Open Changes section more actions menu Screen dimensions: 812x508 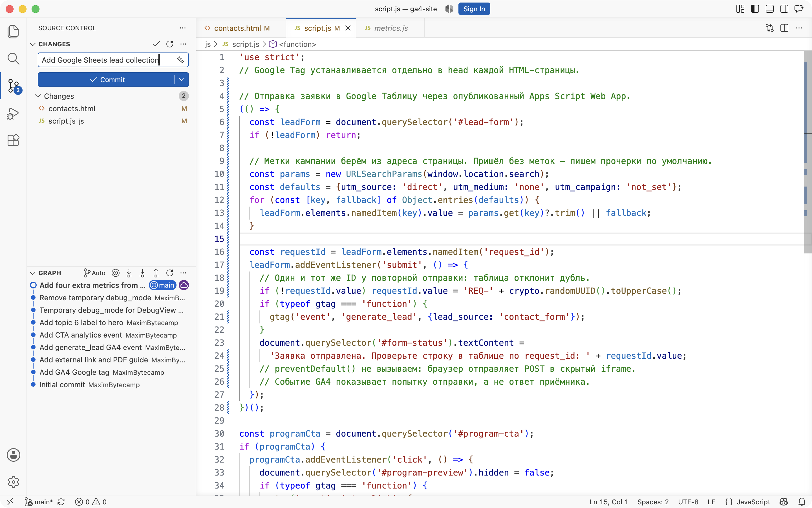pos(183,44)
